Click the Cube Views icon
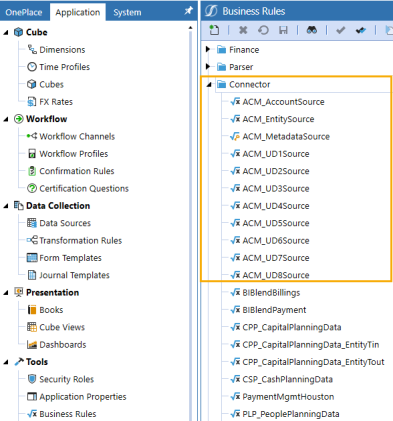 (x=32, y=327)
